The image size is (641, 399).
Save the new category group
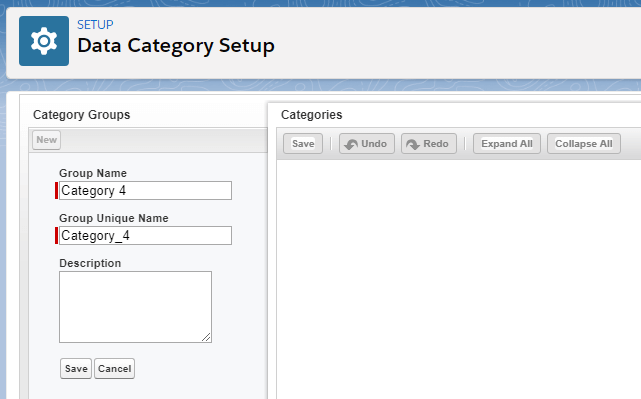(76, 369)
